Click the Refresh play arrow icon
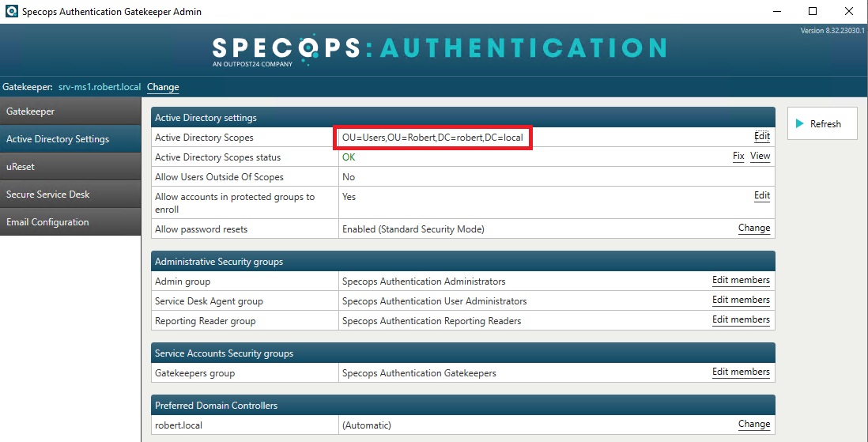Viewport: 868px width, 442px height. pos(799,123)
